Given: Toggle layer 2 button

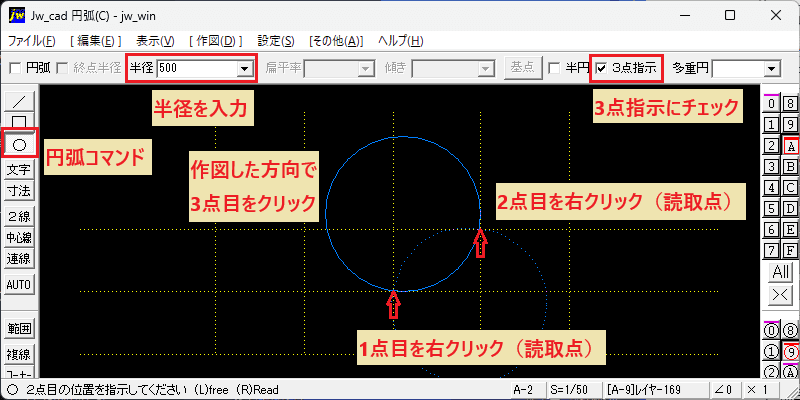Looking at the screenshot, I should 772,146.
